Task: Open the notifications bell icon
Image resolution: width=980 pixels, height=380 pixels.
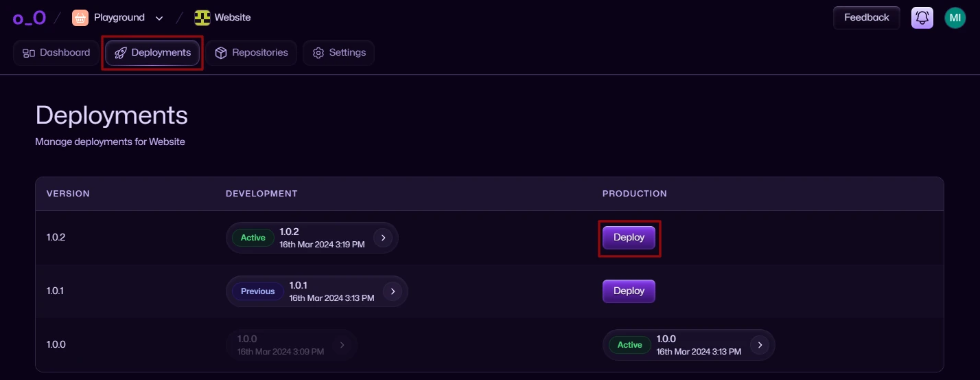Action: point(922,18)
